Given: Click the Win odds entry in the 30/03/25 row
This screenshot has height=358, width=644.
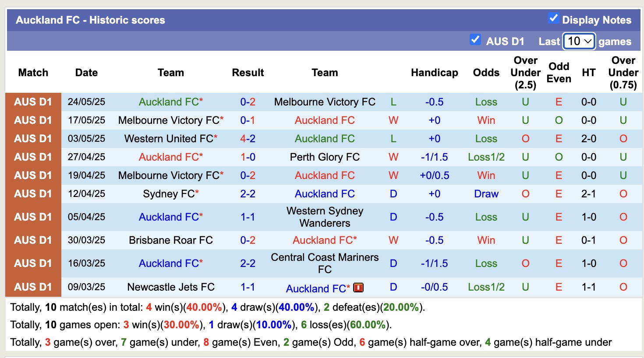Looking at the screenshot, I should coord(486,240).
